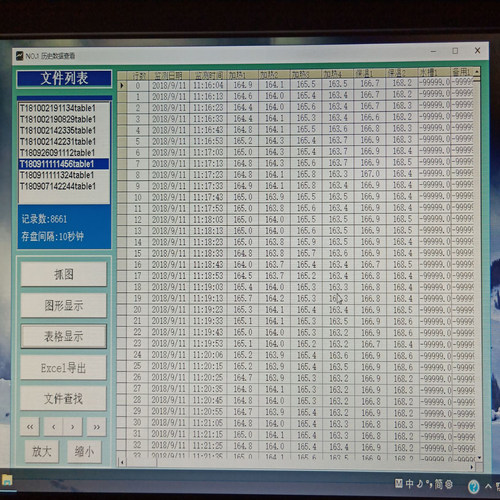Click the 加热2 column header

[274, 75]
